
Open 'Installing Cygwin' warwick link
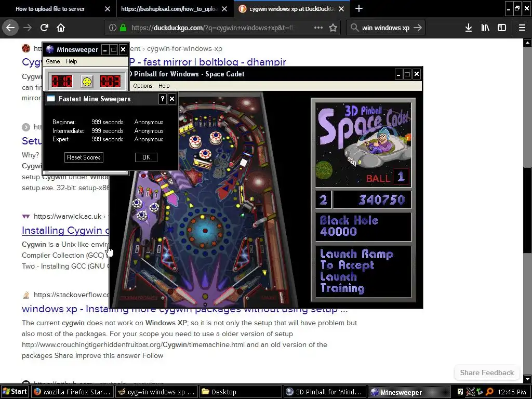pyautogui.click(x=65, y=230)
